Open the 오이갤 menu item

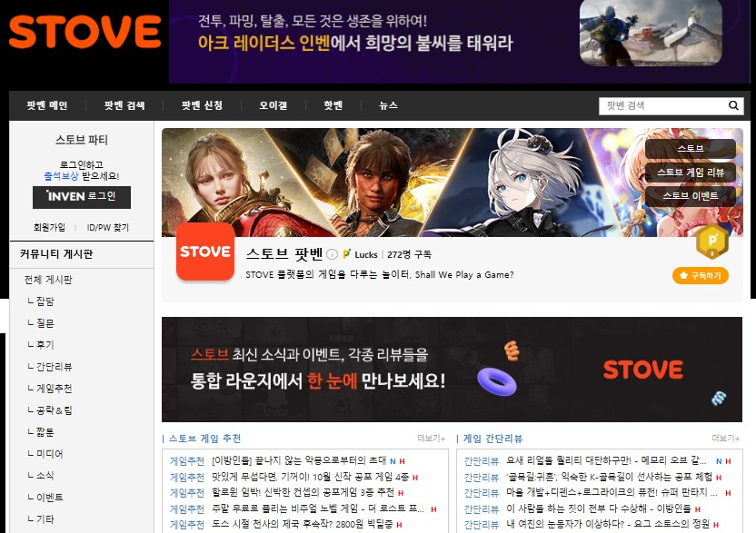pos(273,105)
